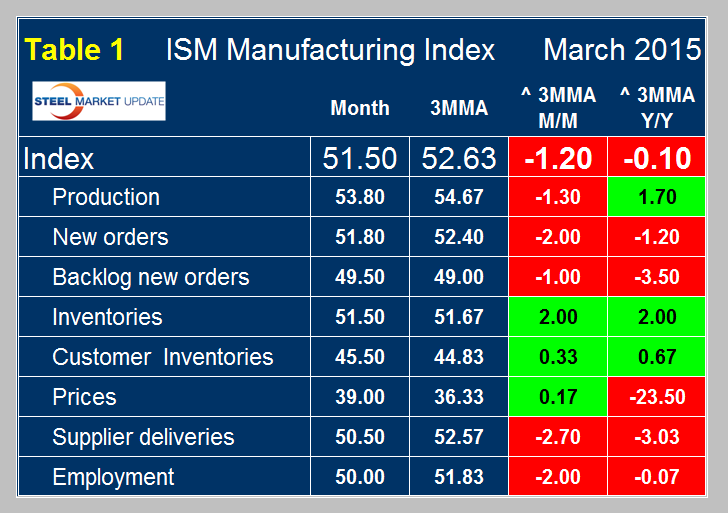Click the Index 3MMA value 52.63

click(459, 158)
